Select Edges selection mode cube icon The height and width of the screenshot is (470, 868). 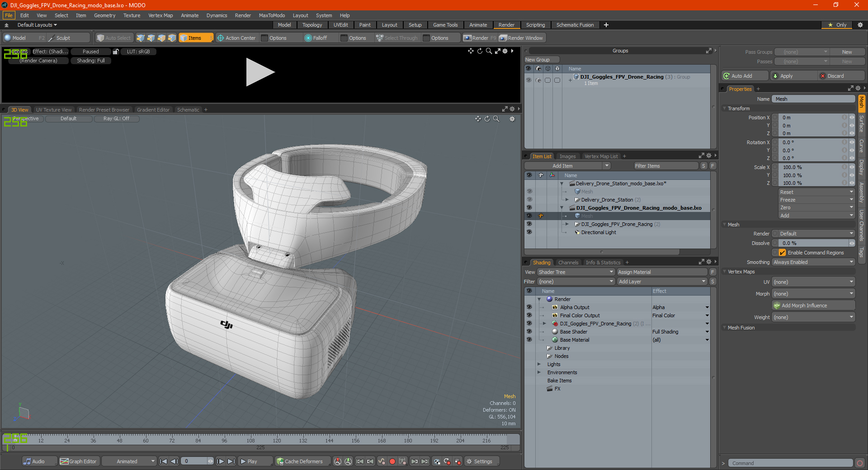pos(151,38)
